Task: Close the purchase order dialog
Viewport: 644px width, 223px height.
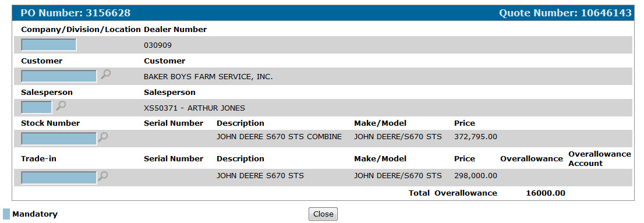Action: pyautogui.click(x=323, y=214)
